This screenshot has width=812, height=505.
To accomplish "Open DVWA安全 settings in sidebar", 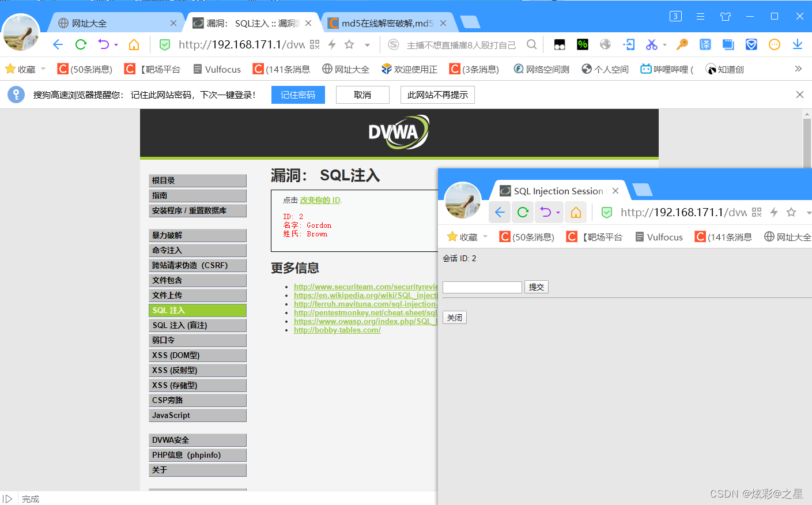I will (x=198, y=440).
